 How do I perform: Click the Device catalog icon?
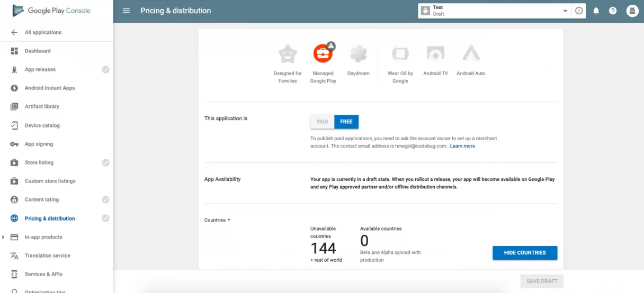[x=14, y=125]
